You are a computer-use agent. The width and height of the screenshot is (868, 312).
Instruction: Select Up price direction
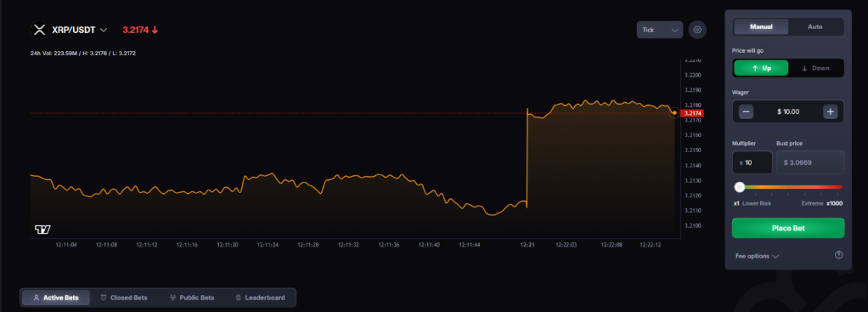tap(761, 68)
